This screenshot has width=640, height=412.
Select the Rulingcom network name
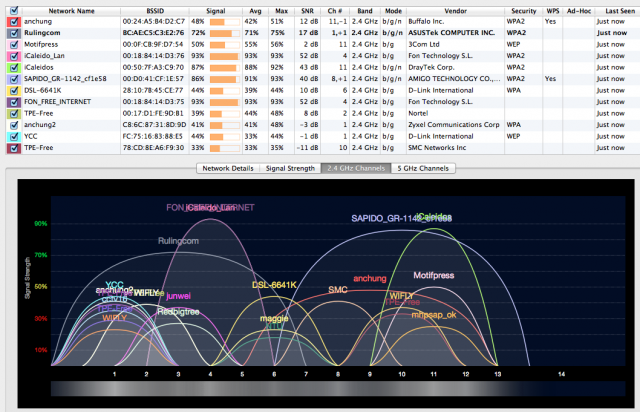(42, 33)
